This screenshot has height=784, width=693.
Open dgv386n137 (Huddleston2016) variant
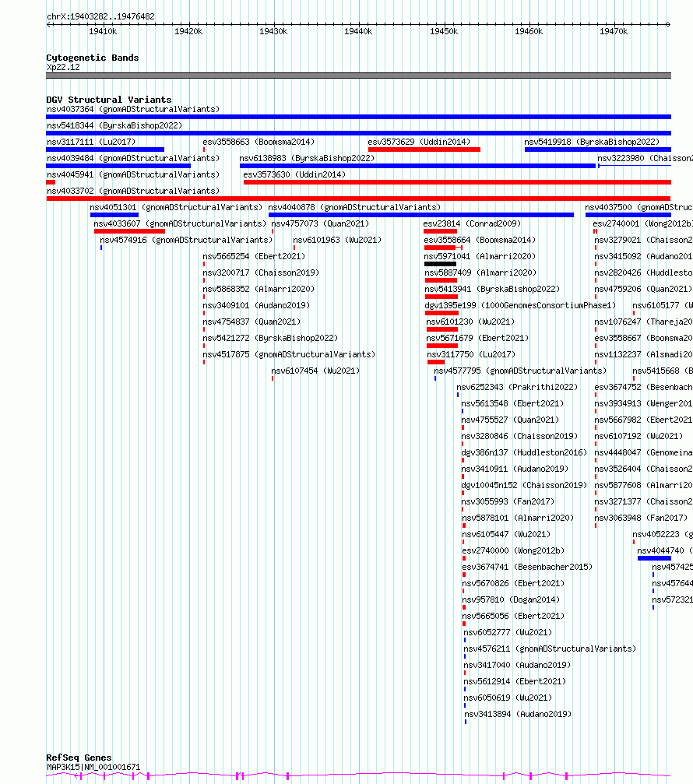coord(524,452)
